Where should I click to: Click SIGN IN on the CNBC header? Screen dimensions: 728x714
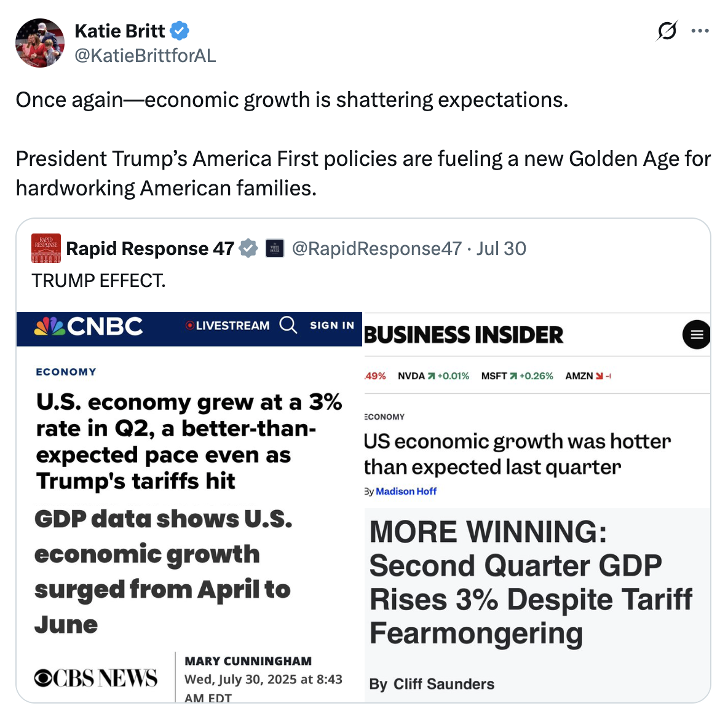pos(332,325)
